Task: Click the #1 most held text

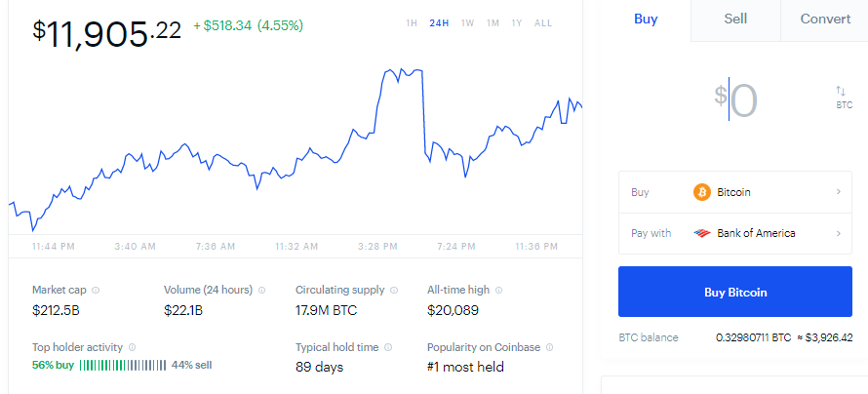Action: [x=465, y=367]
